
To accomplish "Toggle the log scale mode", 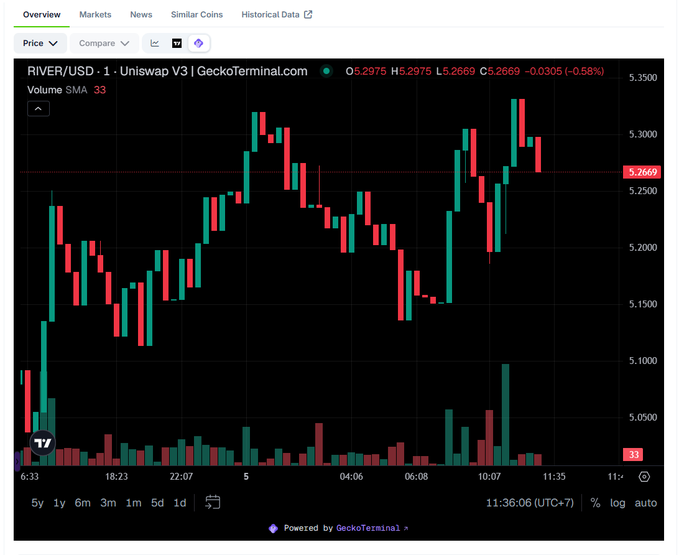I will click(x=618, y=503).
